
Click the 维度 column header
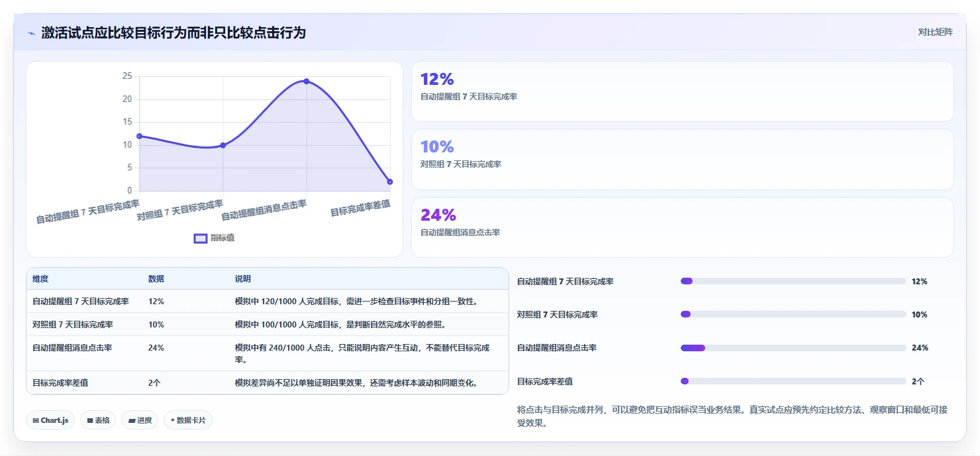coord(40,279)
